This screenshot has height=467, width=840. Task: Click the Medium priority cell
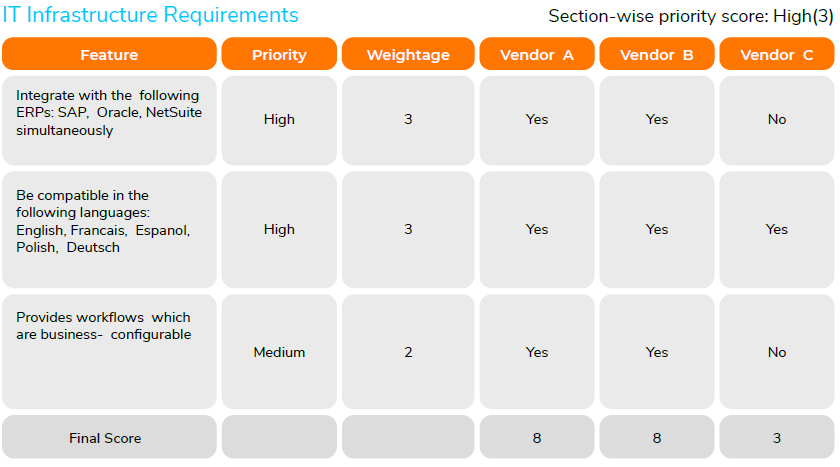pyautogui.click(x=279, y=352)
